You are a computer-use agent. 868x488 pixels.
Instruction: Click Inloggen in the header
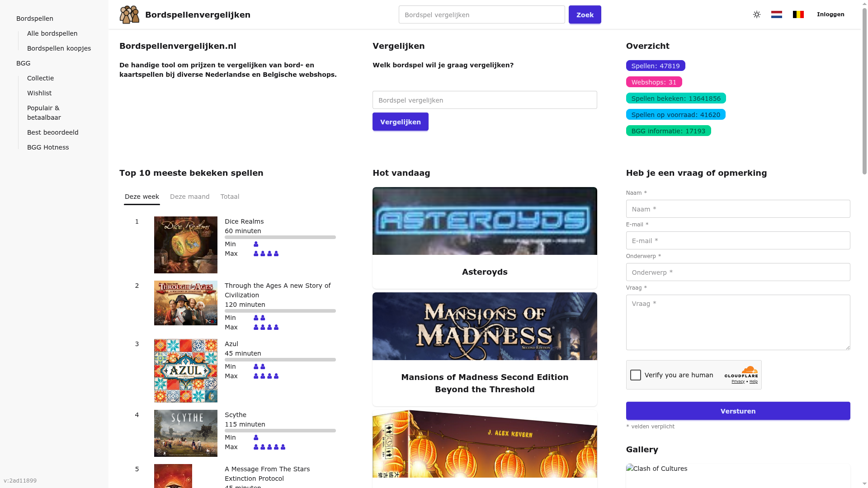tap(831, 14)
